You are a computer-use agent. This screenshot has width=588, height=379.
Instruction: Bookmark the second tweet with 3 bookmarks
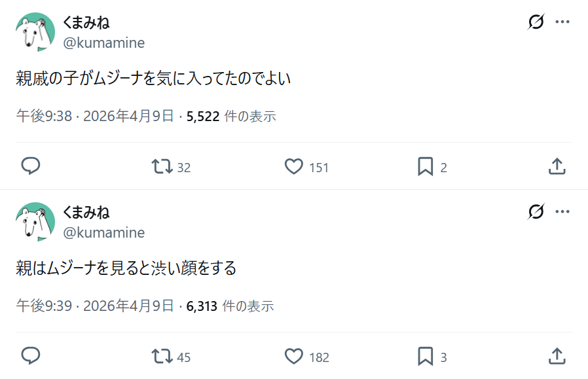click(426, 357)
